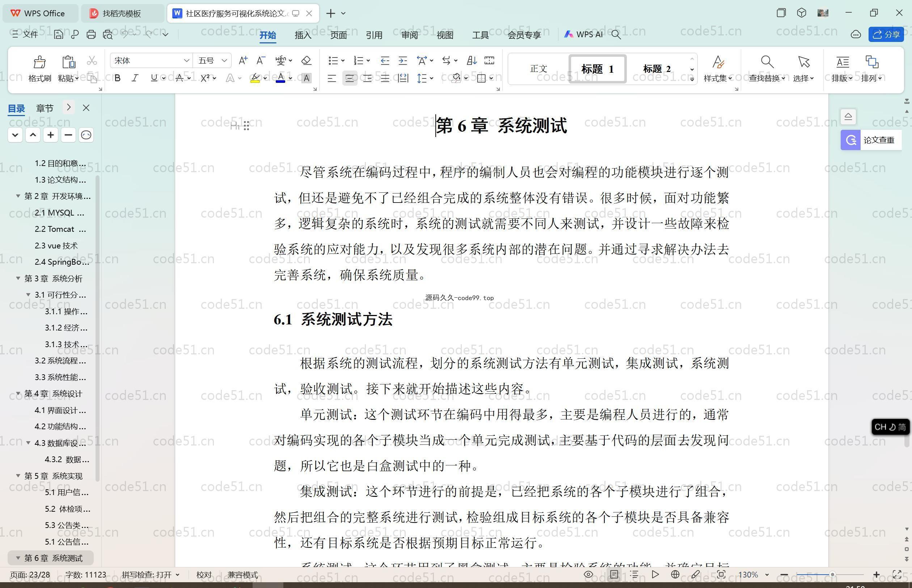The image size is (912, 588).
Task: Open Find and Replace (查找替换) magnifier
Action: 767,61
